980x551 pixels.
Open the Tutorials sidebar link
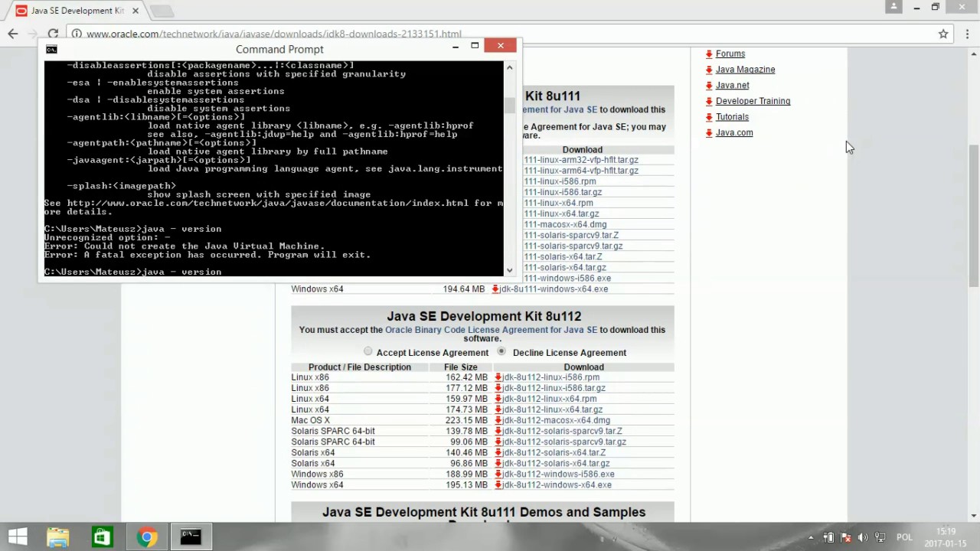click(x=732, y=117)
